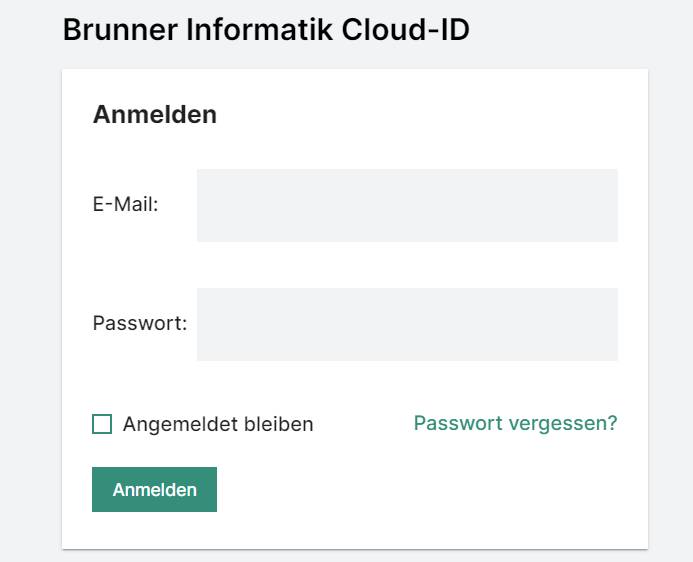
Task: Click the 'Angemeldet bleiben' label text
Action: (x=218, y=424)
